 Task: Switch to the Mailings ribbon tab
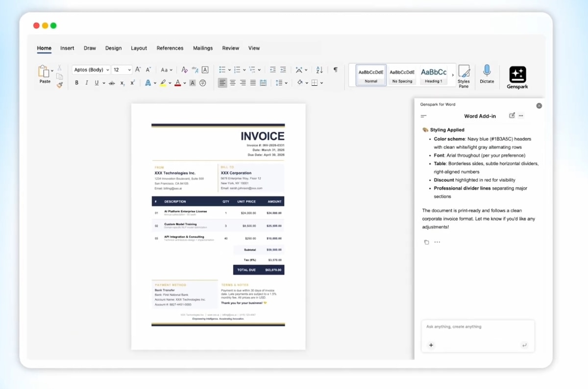(203, 48)
